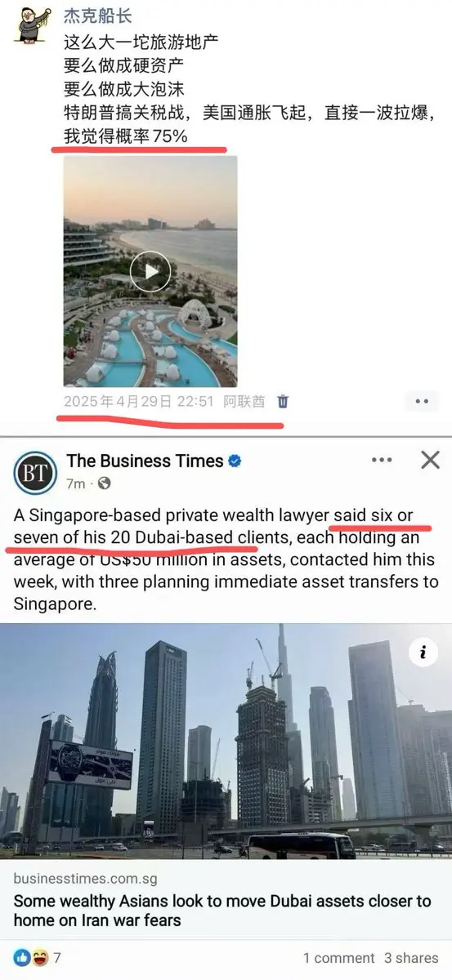
Task: Click the 7m post time
Action: (76, 484)
